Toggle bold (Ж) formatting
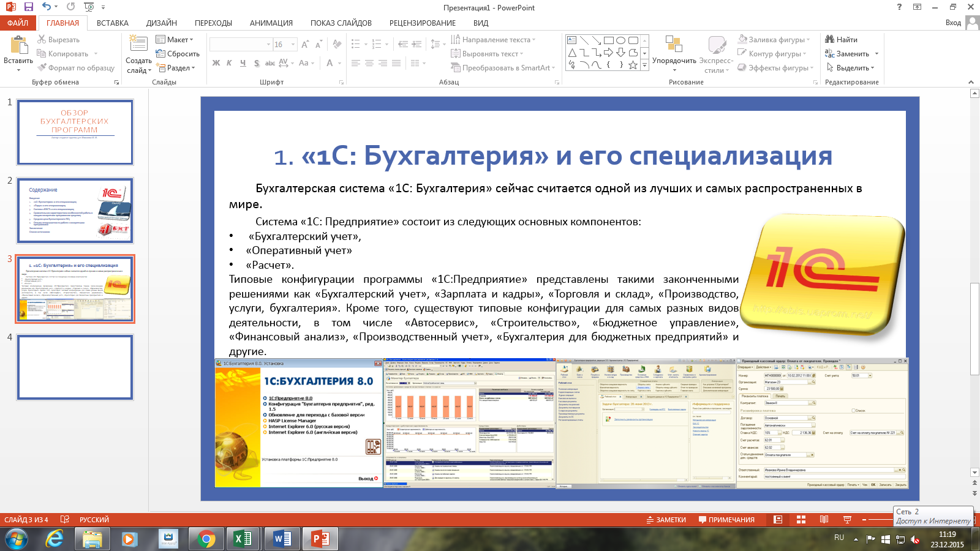980x551 pixels. (216, 62)
